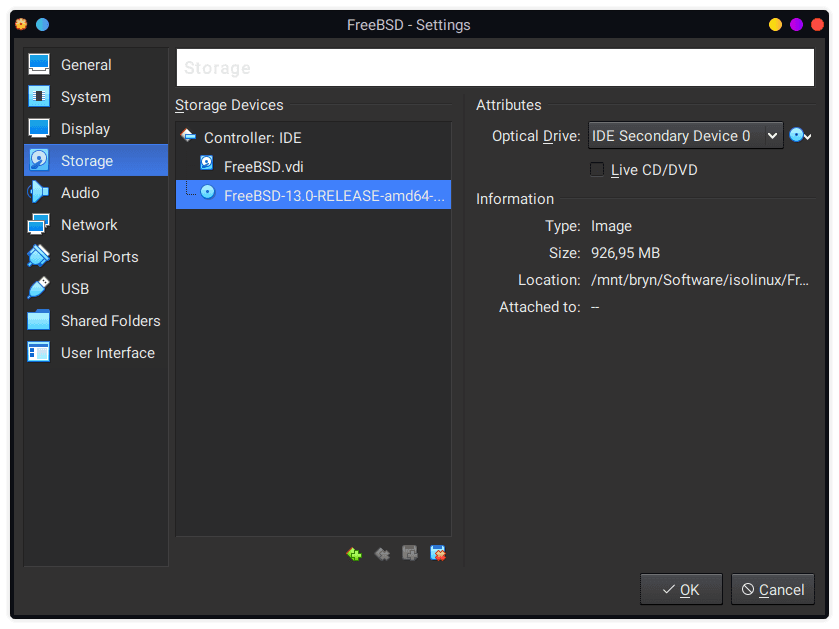The height and width of the screenshot is (629, 839).
Task: Minimize the window with the yellow button
Action: (x=775, y=25)
